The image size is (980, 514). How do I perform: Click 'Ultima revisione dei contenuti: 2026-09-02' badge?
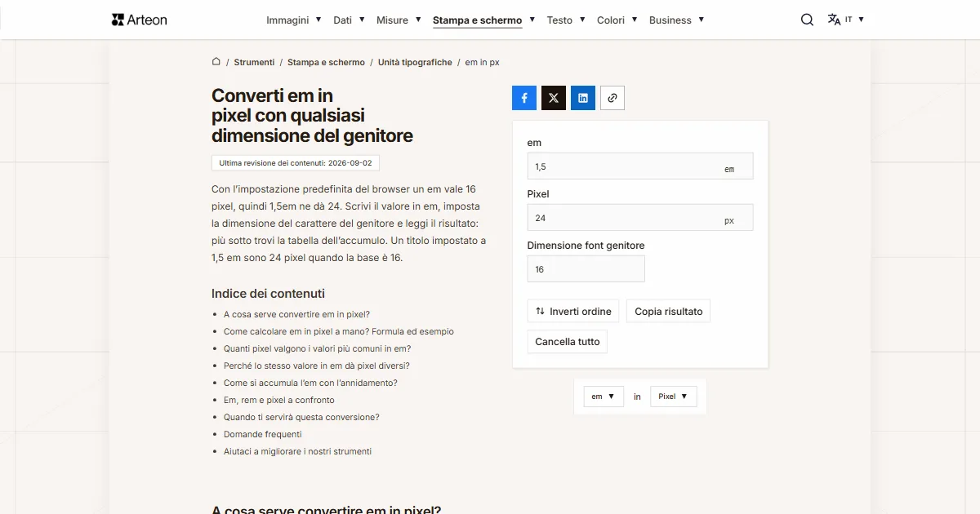coord(296,163)
